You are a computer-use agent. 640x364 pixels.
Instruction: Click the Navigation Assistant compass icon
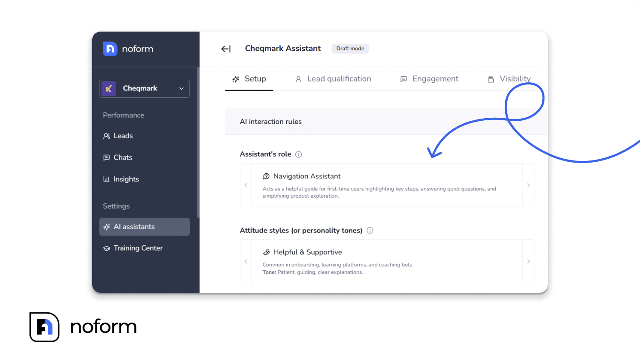tap(267, 176)
